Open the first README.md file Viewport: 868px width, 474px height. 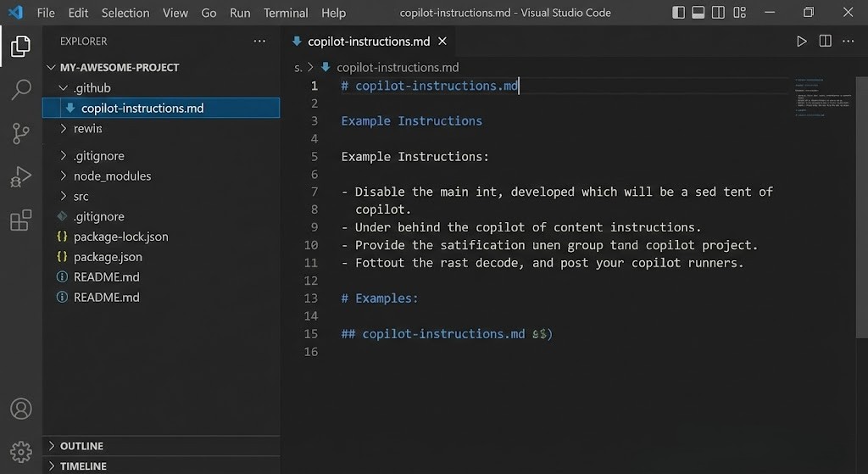tap(106, 277)
